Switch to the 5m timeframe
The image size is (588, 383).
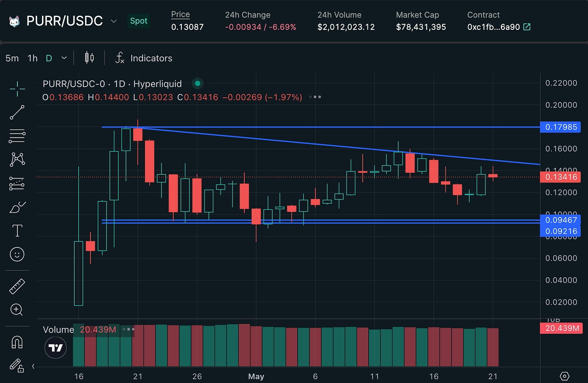12,58
